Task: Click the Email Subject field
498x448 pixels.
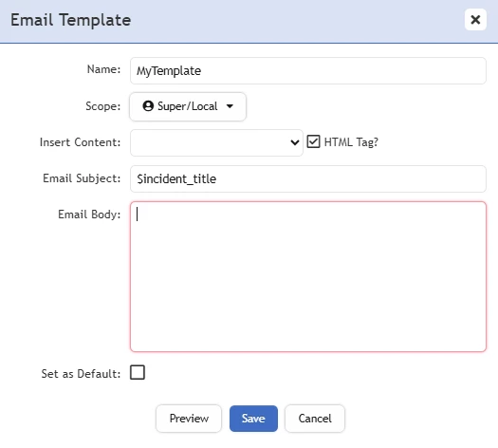Action: (x=307, y=178)
